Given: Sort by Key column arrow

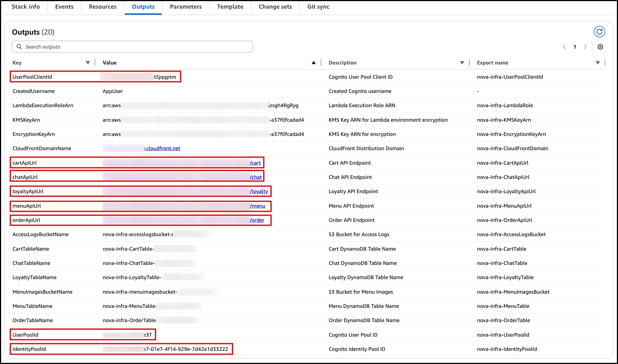Looking at the screenshot, I should click(88, 63).
